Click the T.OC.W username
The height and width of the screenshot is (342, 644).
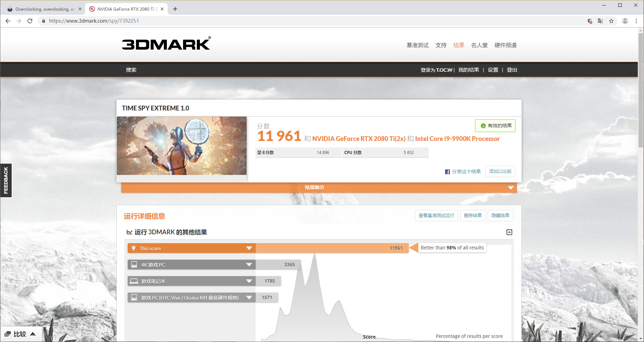[444, 70]
